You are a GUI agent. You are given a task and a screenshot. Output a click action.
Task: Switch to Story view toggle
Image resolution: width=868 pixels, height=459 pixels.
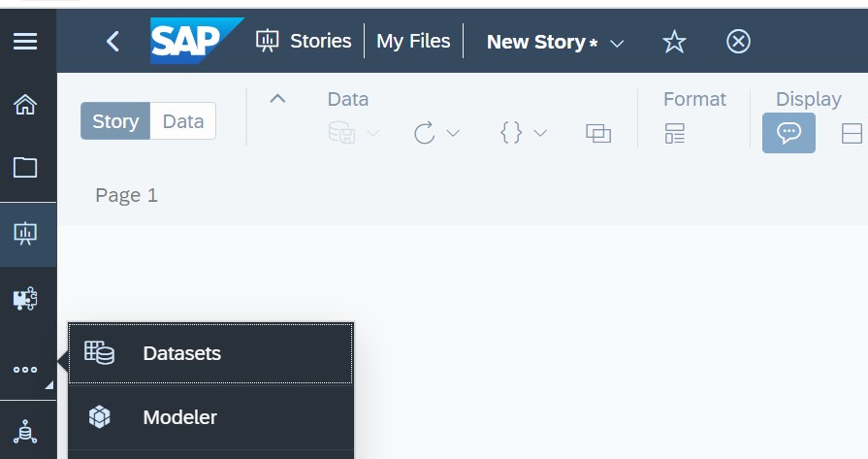(x=115, y=120)
